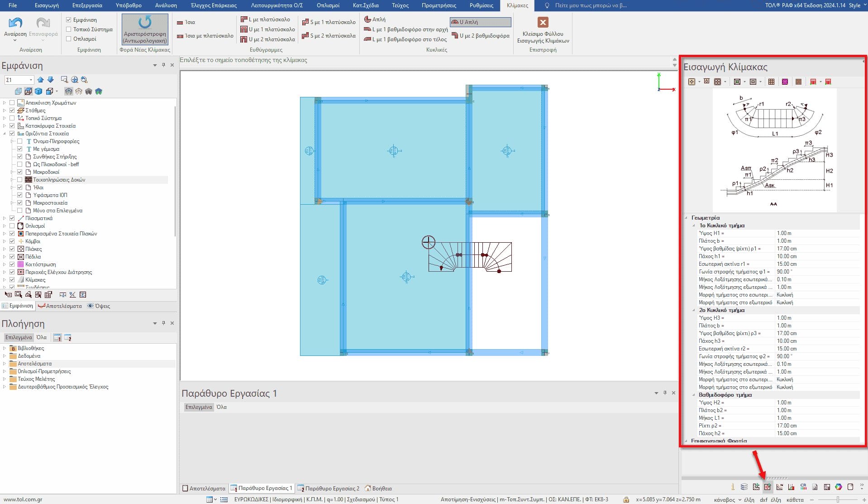Screen dimensions: 868x504
Task: Switch to Παράθυρο Εργασίας 2 tab
Action: point(328,488)
